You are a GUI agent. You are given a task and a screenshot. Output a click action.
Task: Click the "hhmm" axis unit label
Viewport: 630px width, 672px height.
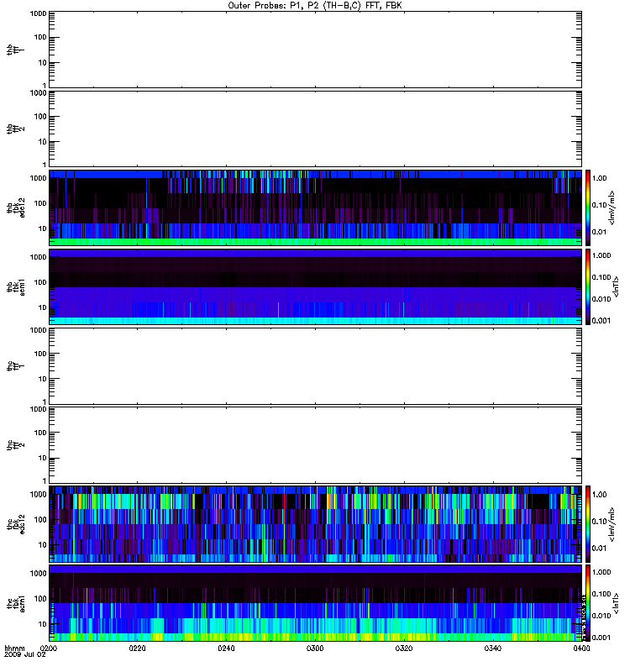pyautogui.click(x=14, y=648)
